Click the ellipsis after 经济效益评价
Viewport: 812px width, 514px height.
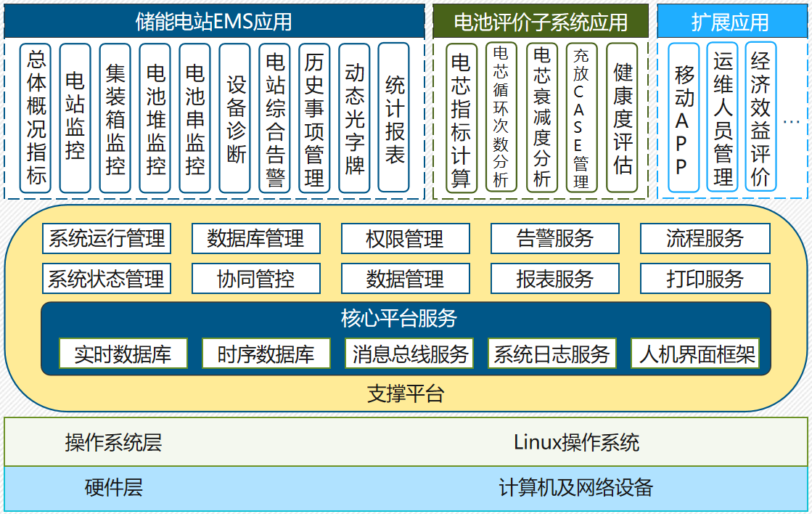[791, 122]
